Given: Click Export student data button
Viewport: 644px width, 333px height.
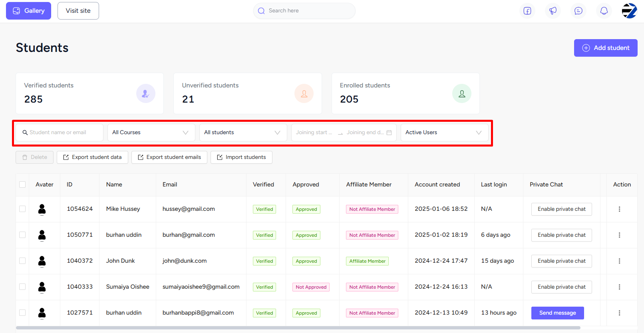Looking at the screenshot, I should (x=92, y=157).
